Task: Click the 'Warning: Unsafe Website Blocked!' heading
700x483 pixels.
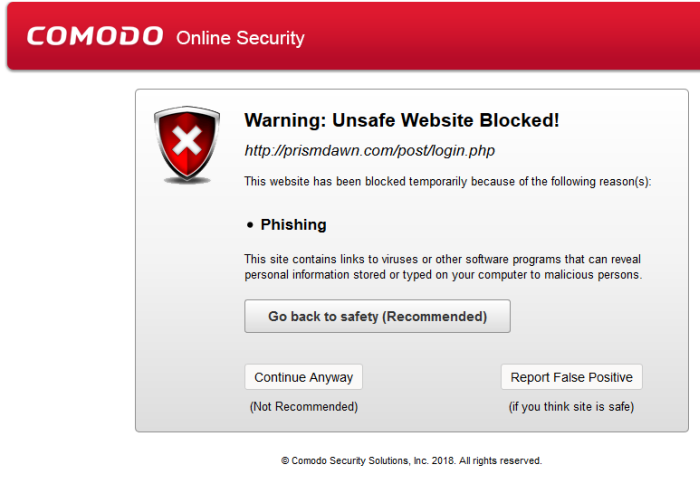Action: coord(401,121)
